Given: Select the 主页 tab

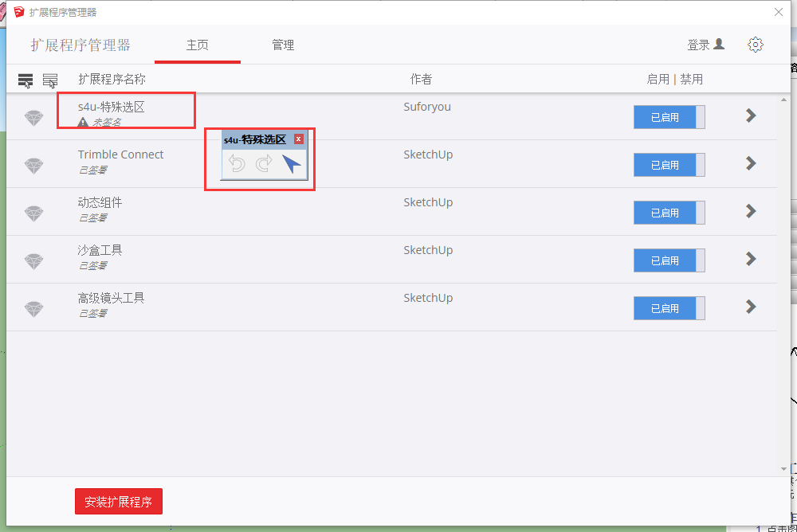Looking at the screenshot, I should [198, 45].
